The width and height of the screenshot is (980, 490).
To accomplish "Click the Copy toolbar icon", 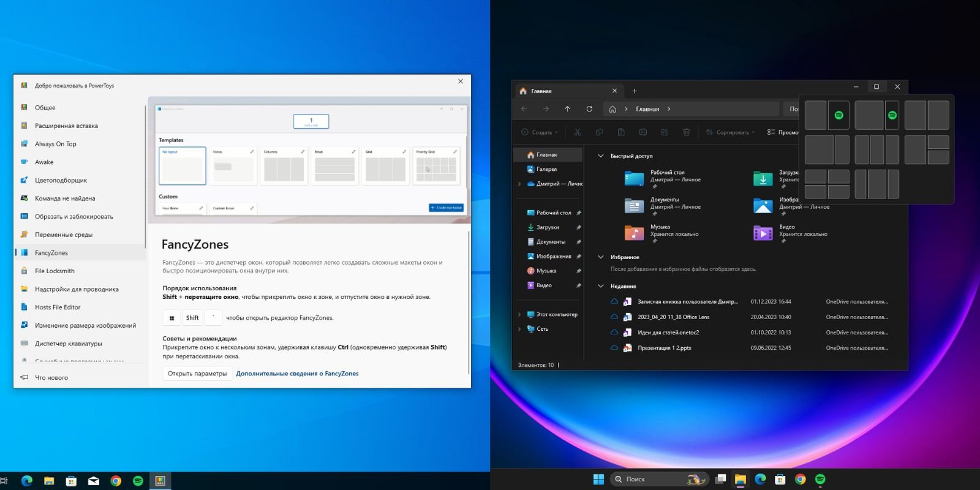I will [599, 132].
